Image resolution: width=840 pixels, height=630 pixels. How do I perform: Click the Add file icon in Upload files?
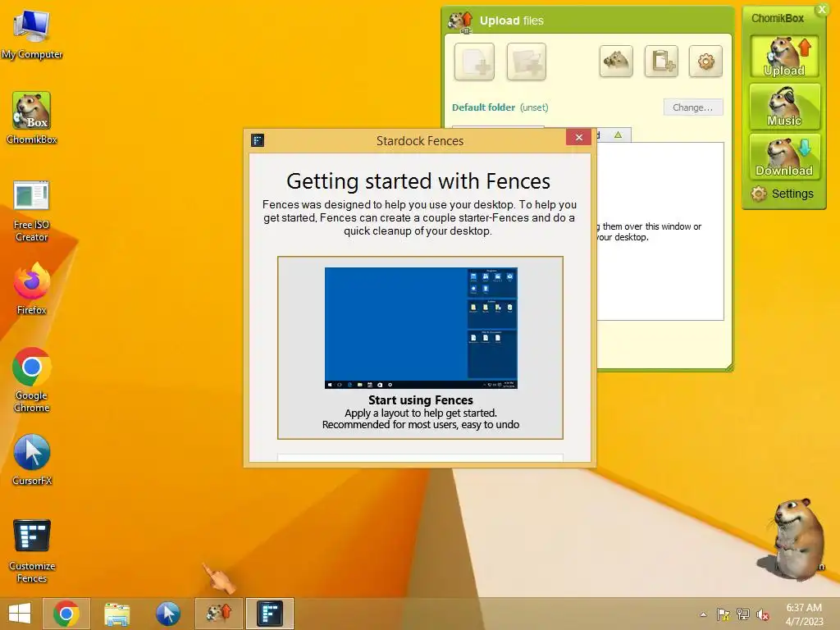pos(474,62)
